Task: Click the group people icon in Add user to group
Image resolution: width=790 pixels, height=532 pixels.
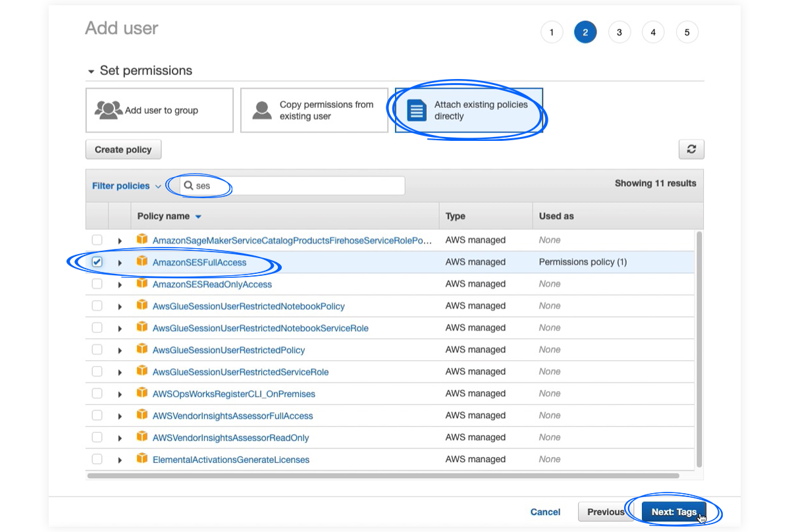Action: pyautogui.click(x=109, y=110)
